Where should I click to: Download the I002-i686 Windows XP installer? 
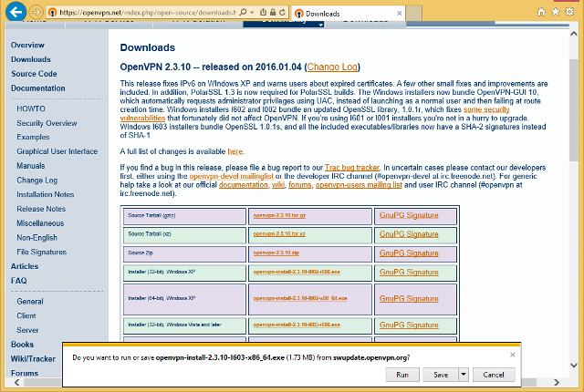tap(297, 273)
